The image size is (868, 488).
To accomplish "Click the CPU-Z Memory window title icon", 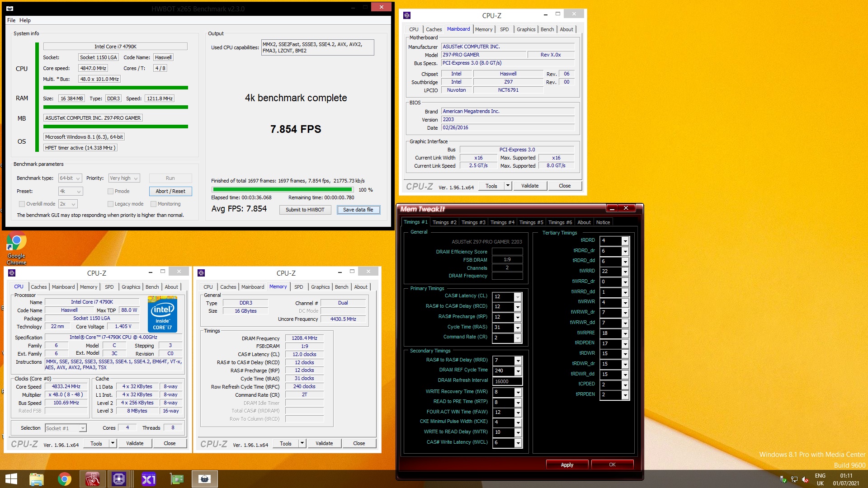I will [202, 273].
